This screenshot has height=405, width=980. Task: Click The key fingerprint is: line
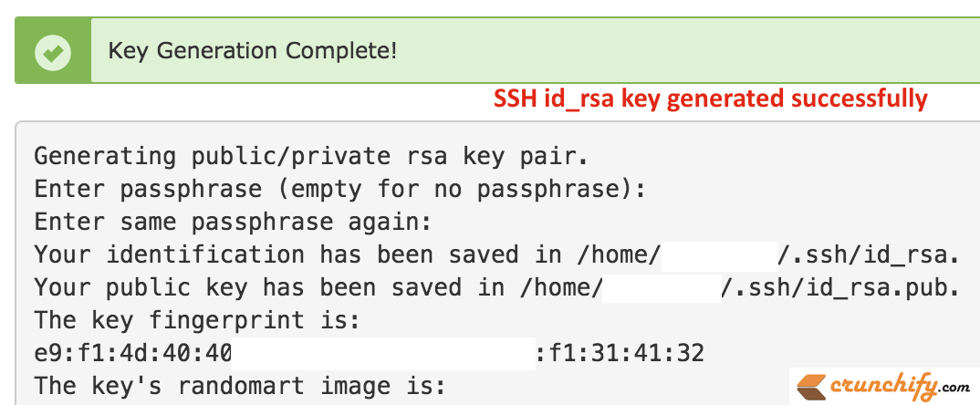click(197, 321)
